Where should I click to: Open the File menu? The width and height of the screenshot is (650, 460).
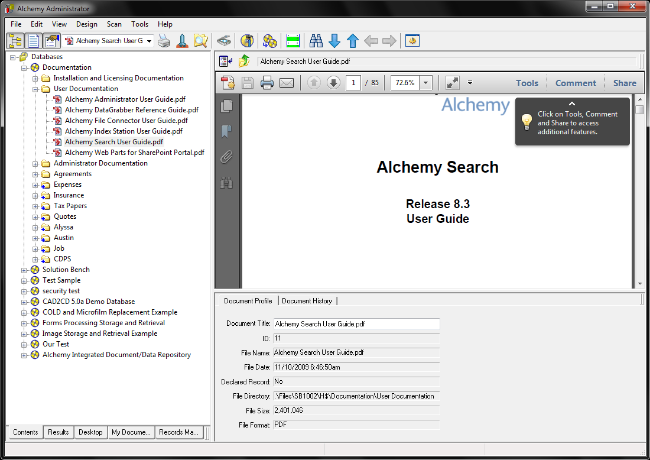click(x=16, y=24)
